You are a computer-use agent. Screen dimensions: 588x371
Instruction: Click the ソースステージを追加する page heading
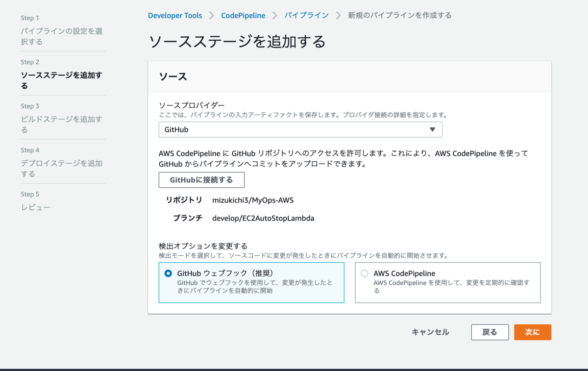tap(237, 42)
